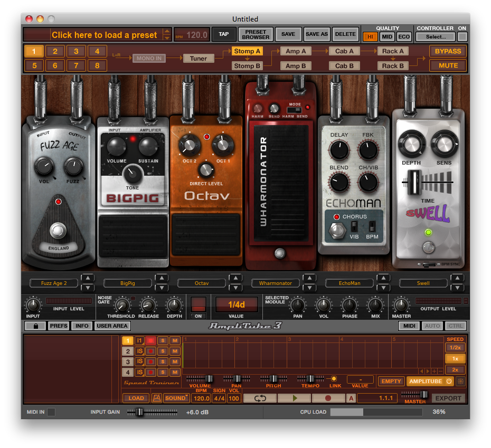The width and height of the screenshot is (491, 448).
Task: Click the MASTER output knob
Action: click(x=401, y=304)
